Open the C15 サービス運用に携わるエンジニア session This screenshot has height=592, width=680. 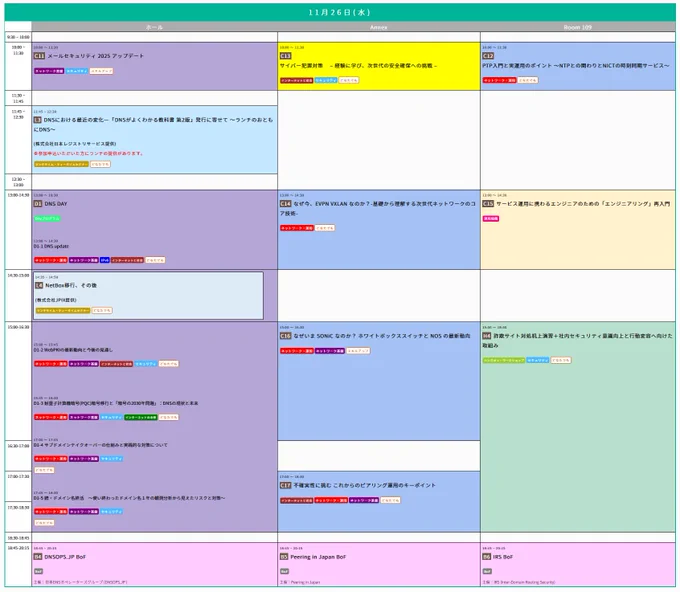(583, 204)
